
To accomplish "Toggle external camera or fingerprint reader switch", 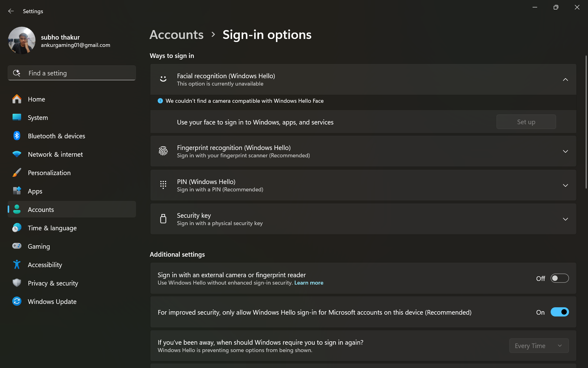I will coord(560,278).
